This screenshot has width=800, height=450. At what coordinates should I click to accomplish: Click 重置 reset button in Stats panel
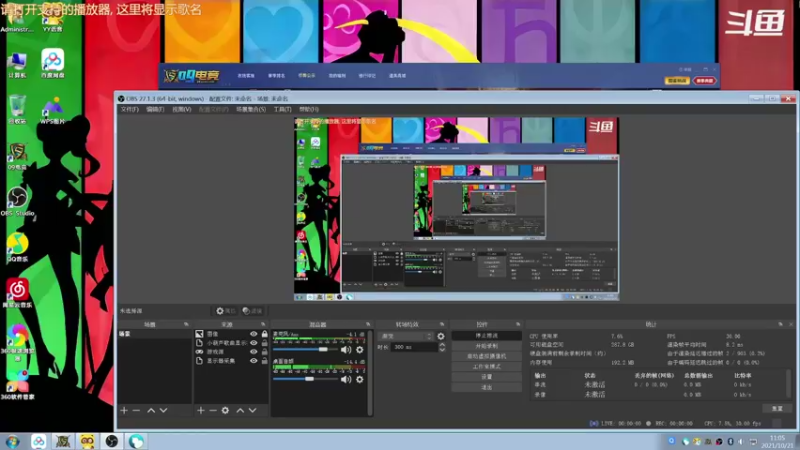(x=777, y=409)
